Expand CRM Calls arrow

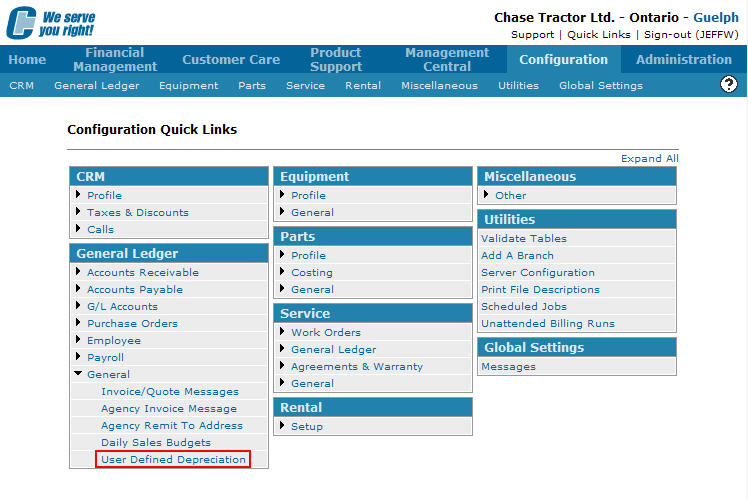tap(78, 229)
